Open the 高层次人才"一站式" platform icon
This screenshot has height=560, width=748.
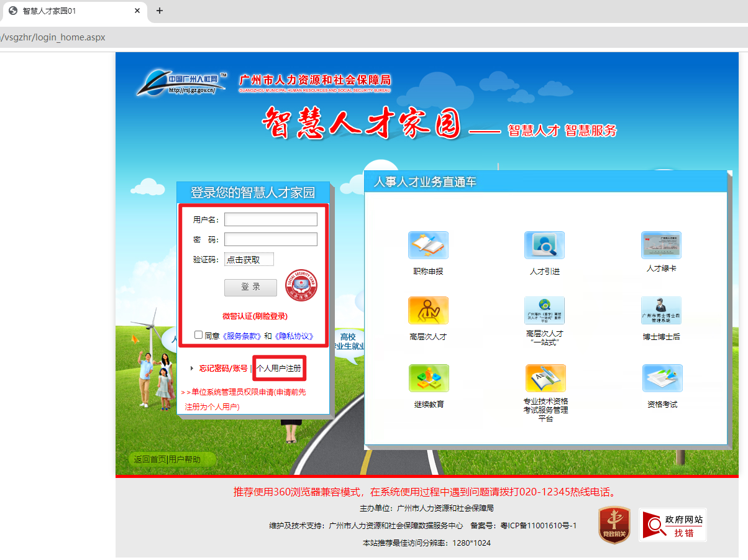544,310
